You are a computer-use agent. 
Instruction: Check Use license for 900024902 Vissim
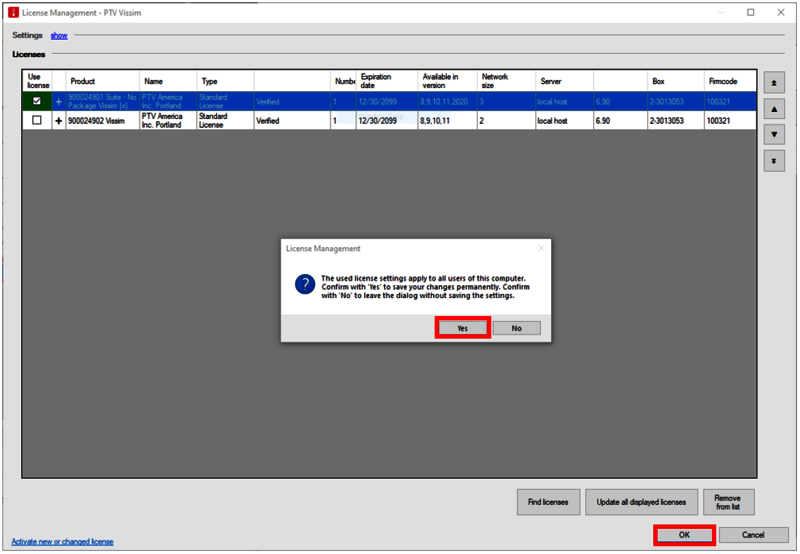tap(37, 120)
